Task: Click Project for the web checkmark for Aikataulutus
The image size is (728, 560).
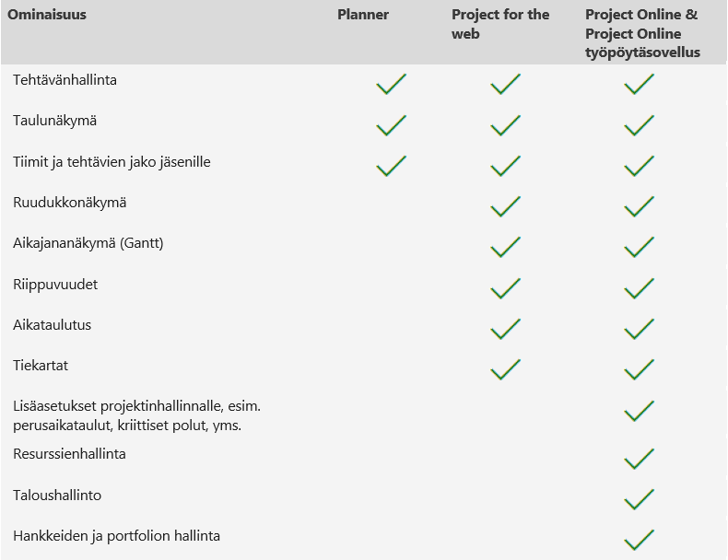Action: [x=505, y=329]
